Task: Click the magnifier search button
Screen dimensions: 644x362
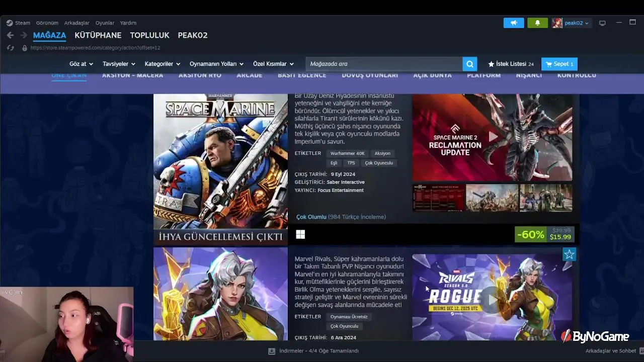Action: (469, 64)
